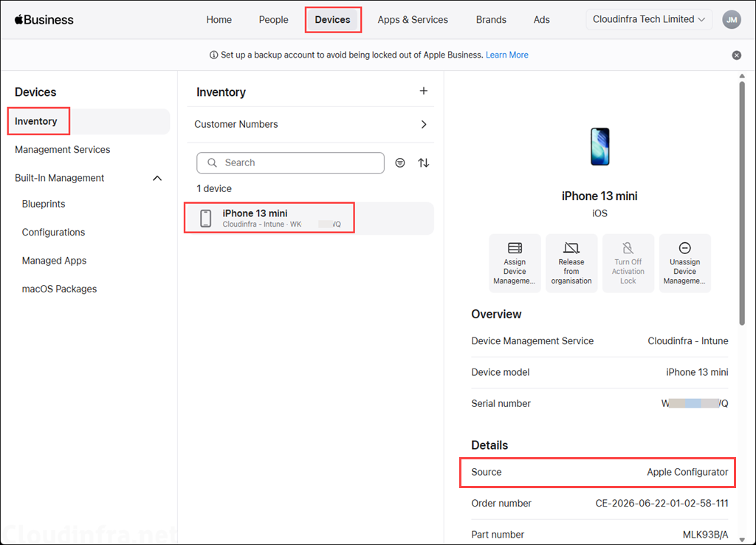
Task: Open Managed Apps in the sidebar
Action: tap(54, 261)
